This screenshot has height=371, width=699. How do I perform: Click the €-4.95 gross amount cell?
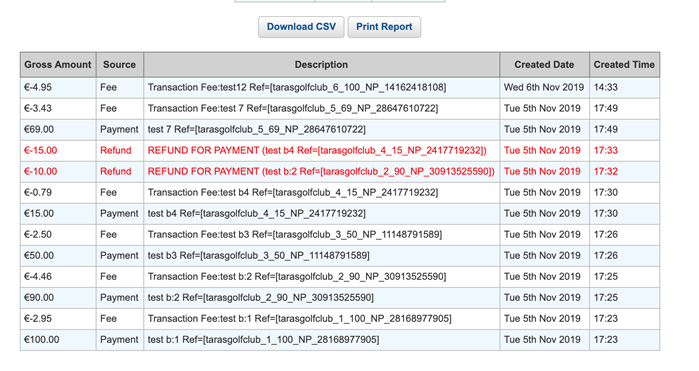point(58,87)
